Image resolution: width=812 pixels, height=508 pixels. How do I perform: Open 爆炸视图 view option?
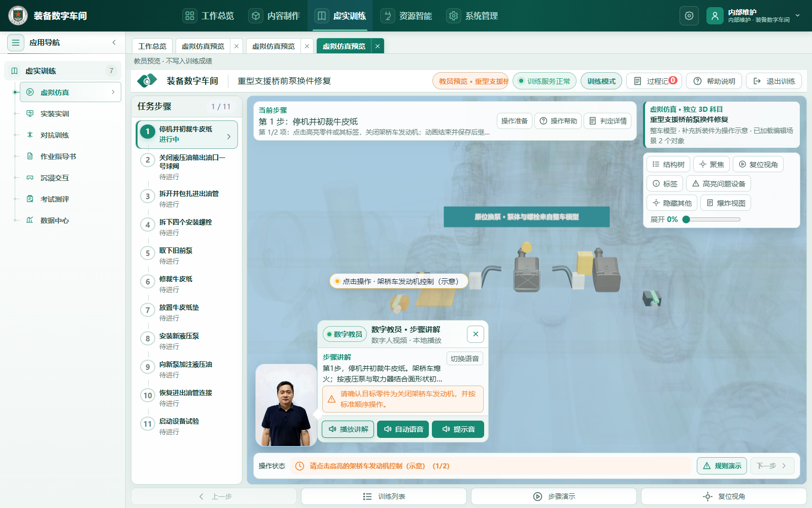coord(726,203)
